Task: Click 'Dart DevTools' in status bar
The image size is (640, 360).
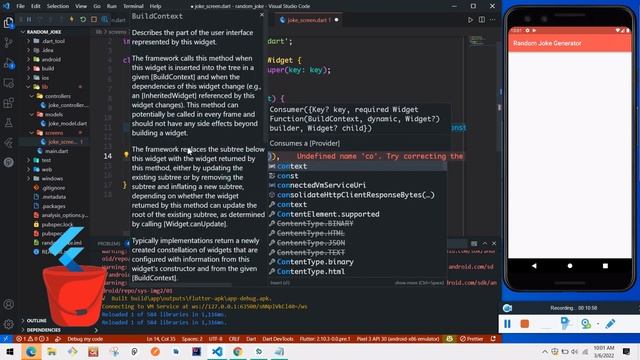Action: 278,339
